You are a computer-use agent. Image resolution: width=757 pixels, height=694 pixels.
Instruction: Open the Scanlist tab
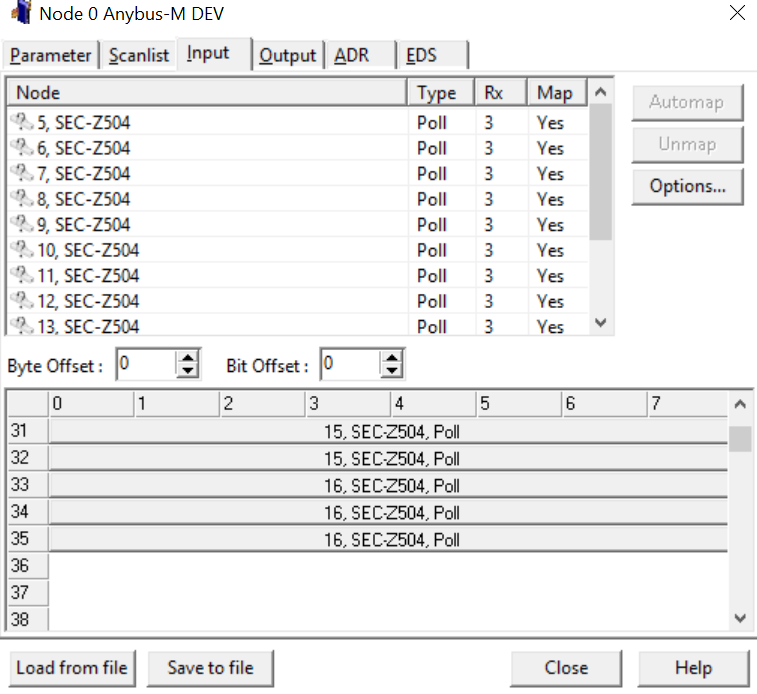139,56
